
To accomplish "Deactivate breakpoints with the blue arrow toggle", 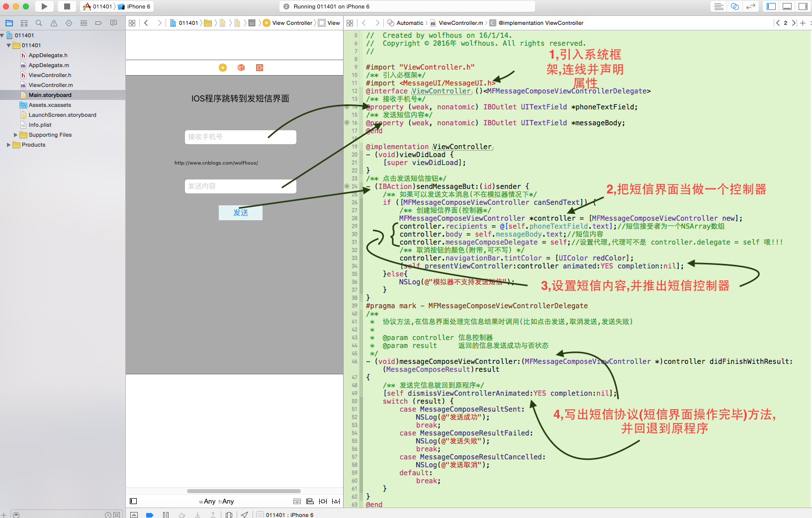I will click(150, 515).
